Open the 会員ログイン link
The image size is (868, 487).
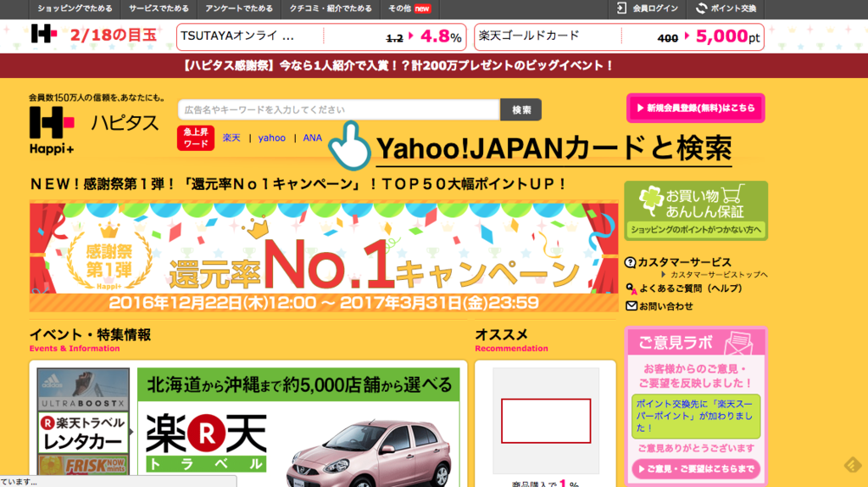pos(655,8)
